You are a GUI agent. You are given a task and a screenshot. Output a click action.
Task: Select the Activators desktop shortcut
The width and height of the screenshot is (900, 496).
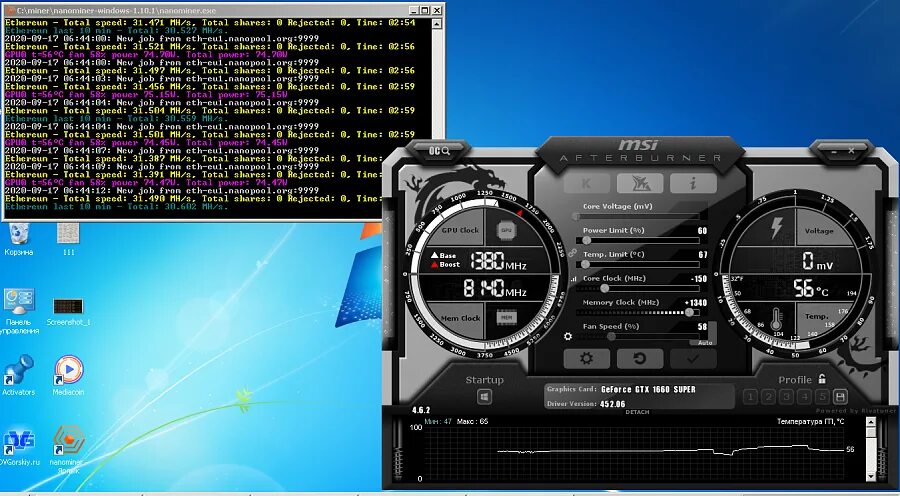point(18,376)
